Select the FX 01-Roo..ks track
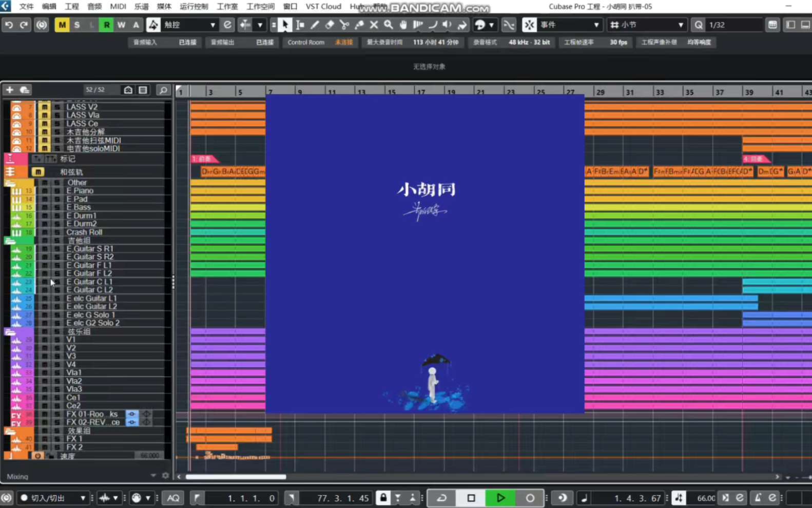The width and height of the screenshot is (812, 508). pyautogui.click(x=92, y=414)
